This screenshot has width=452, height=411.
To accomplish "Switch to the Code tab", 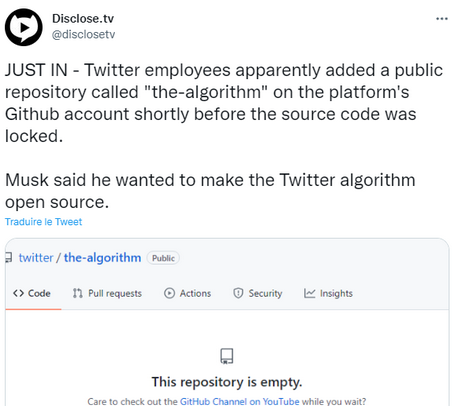I will [x=32, y=293].
